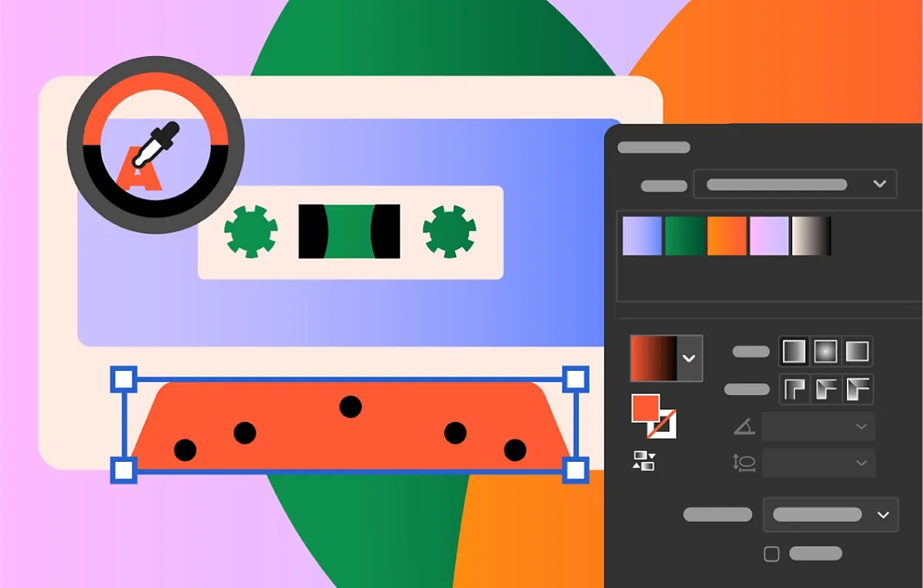The width and height of the screenshot is (923, 588).
Task: Expand the gradient angle dropdown
Action: click(x=860, y=426)
